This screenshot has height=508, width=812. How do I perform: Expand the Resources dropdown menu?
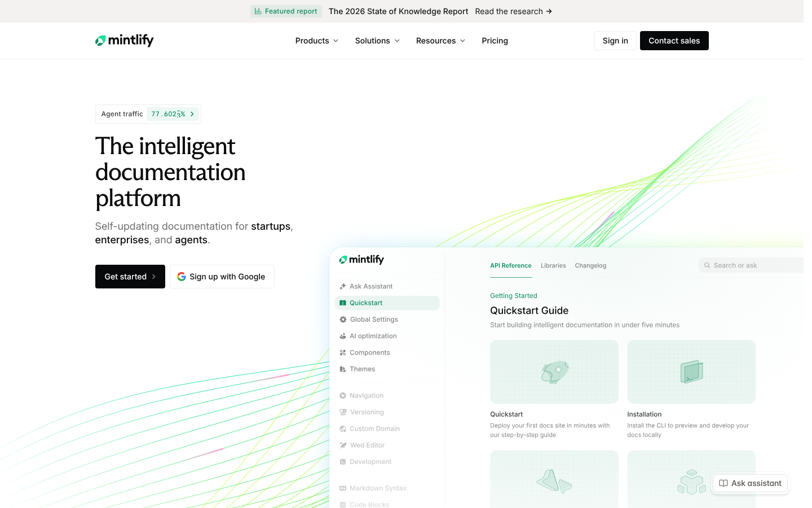[440, 41]
